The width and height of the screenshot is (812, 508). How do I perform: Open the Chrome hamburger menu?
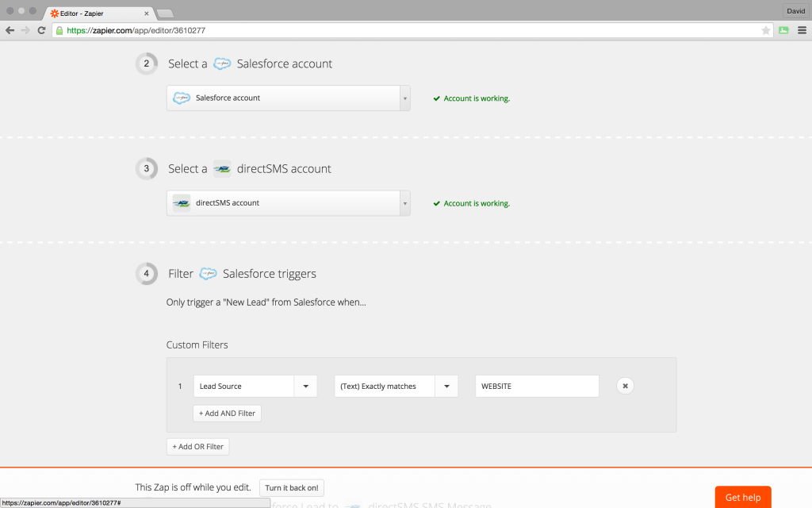[x=802, y=31]
